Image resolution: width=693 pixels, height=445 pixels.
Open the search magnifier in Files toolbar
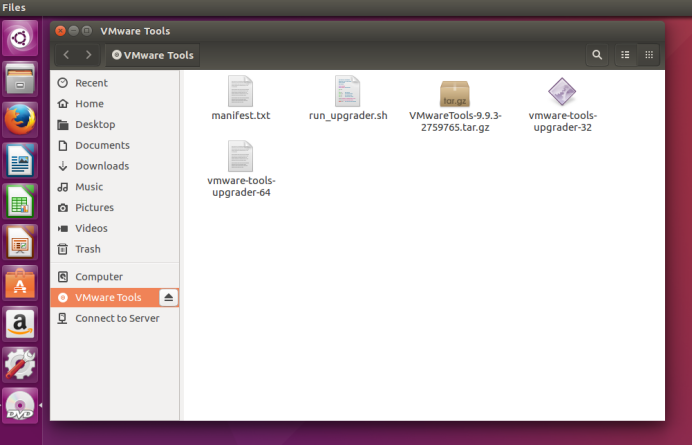click(597, 55)
